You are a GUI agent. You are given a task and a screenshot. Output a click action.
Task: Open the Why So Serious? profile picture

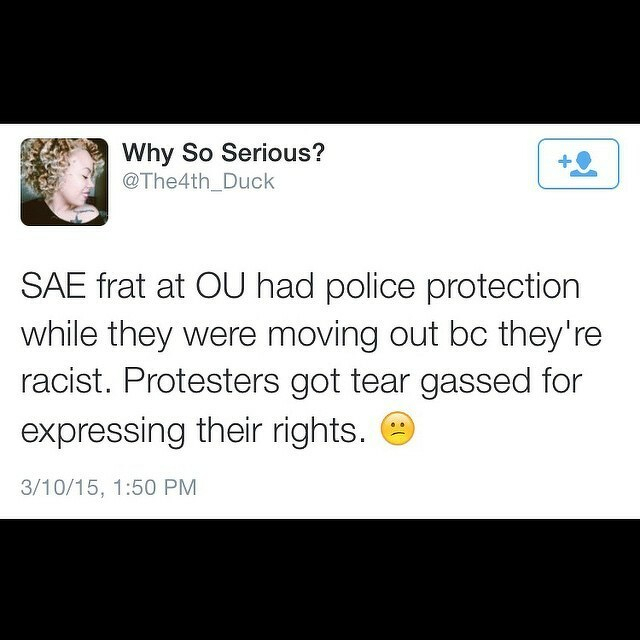[x=64, y=181]
